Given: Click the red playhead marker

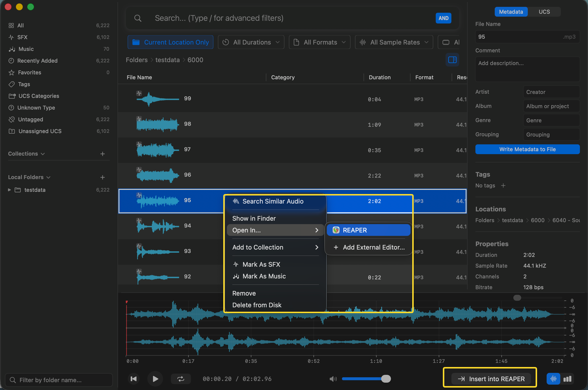Looking at the screenshot, I should click(x=127, y=302).
